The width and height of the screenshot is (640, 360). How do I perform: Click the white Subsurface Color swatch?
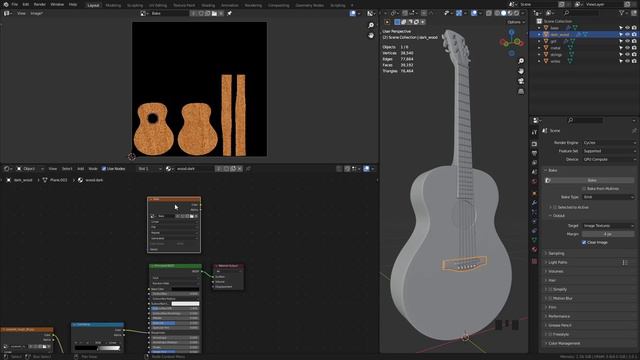[x=185, y=304]
